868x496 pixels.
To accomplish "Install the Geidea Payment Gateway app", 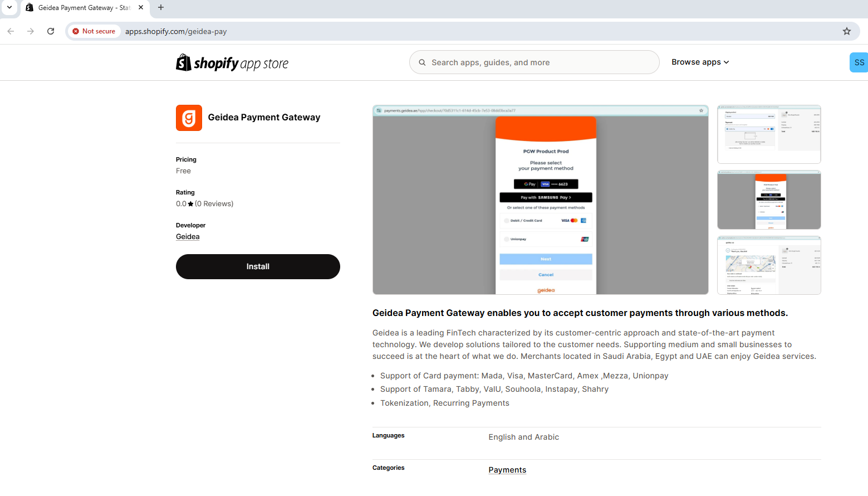I will [258, 266].
